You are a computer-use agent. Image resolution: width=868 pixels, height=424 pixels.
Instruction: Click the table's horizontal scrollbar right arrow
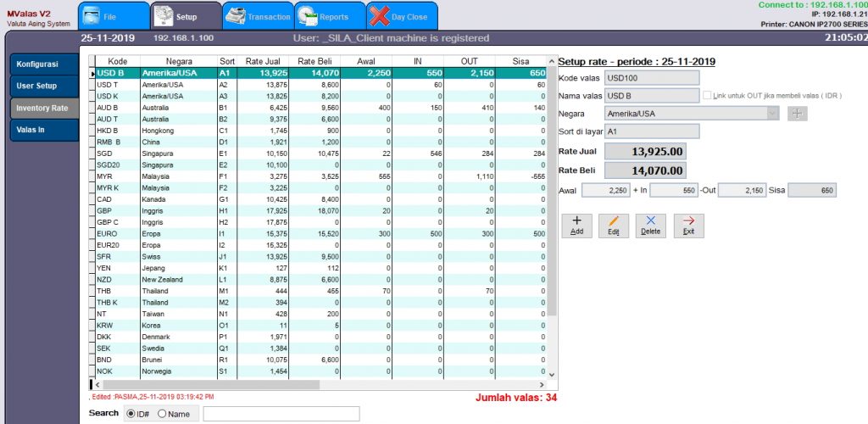pos(542,384)
